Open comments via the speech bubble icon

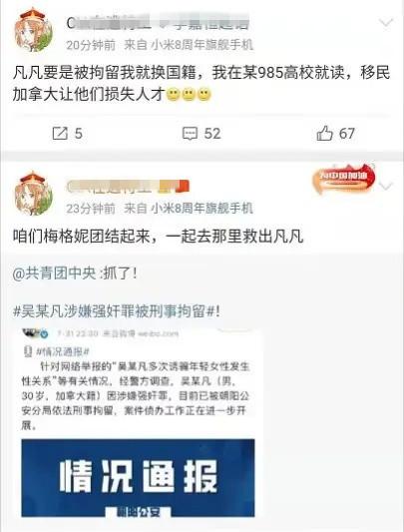(x=190, y=134)
